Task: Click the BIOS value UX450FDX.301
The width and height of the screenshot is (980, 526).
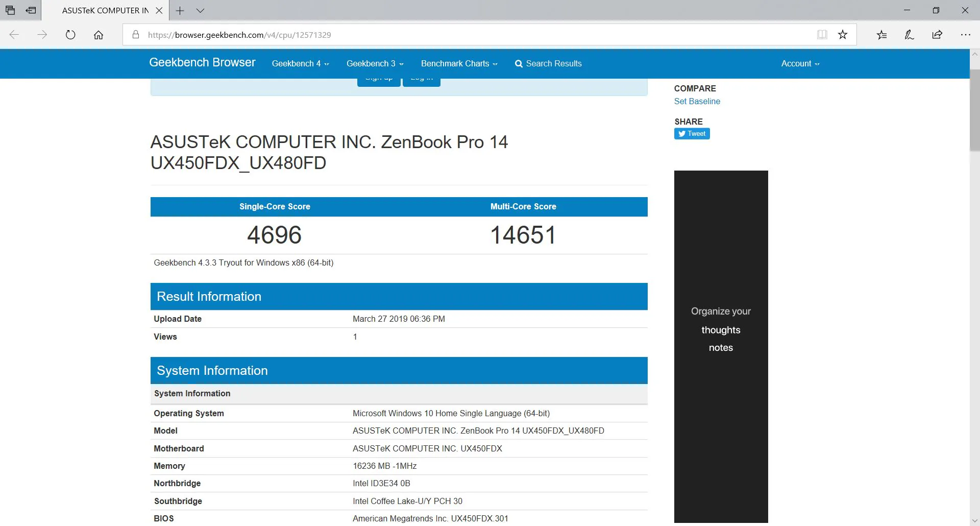Action: (430, 518)
